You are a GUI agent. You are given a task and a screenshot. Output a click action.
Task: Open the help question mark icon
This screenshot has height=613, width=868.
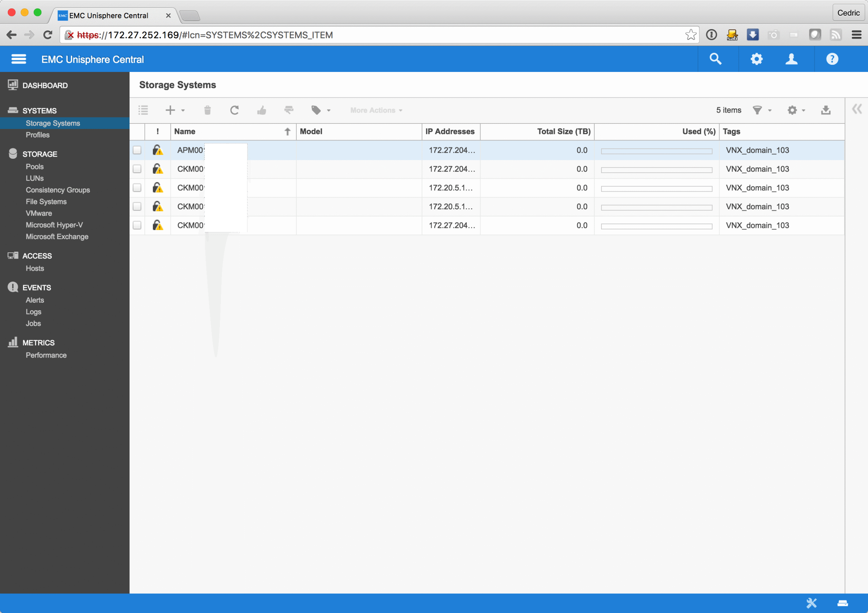click(x=832, y=59)
